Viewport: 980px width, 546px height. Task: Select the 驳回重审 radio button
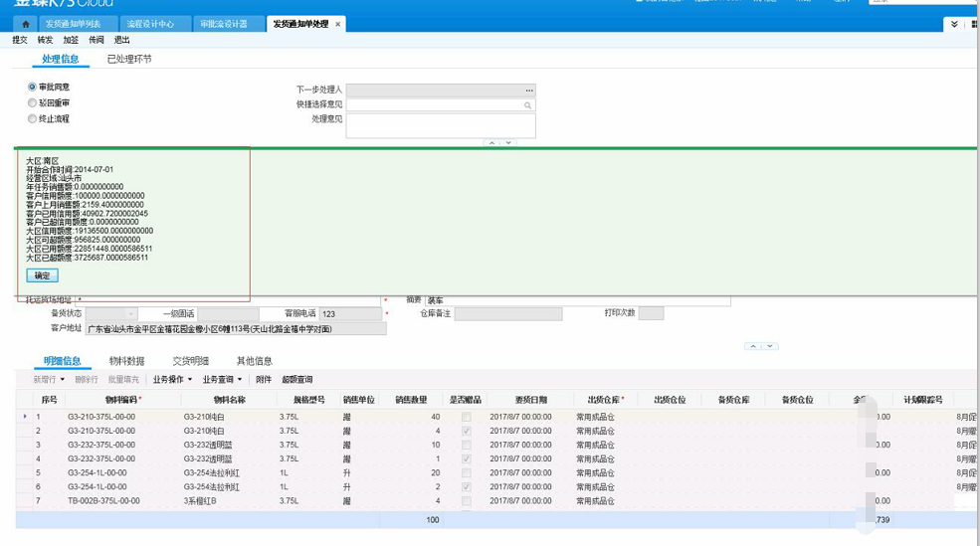[33, 102]
